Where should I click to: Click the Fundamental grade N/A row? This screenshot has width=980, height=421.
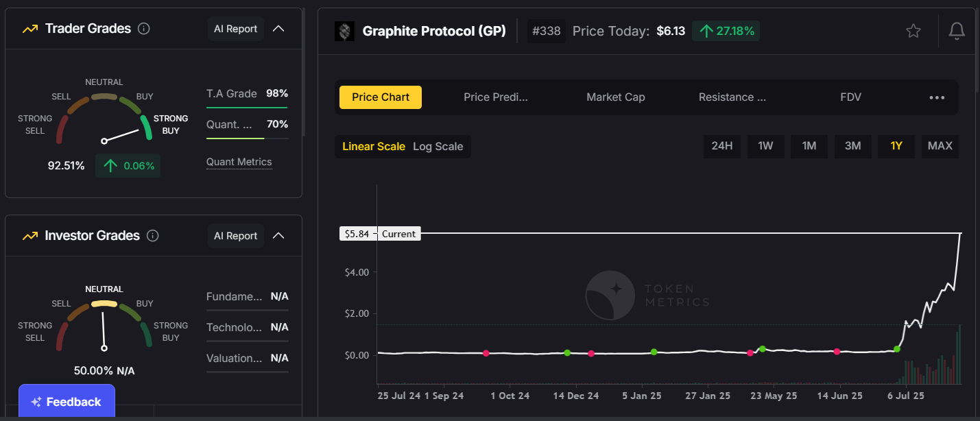pos(247,297)
